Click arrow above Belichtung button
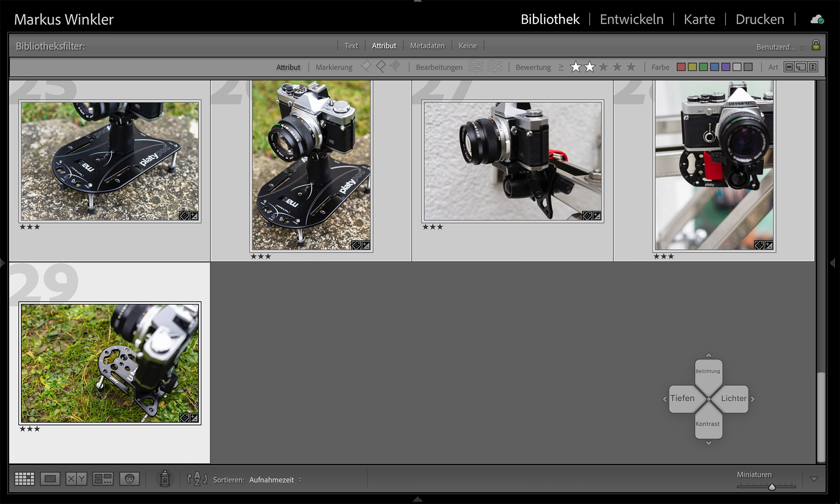 [708, 355]
